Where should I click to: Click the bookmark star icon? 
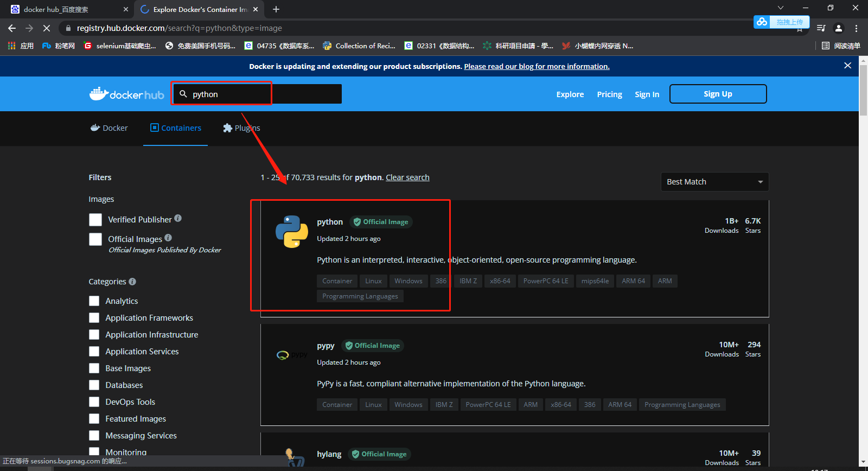point(800,30)
